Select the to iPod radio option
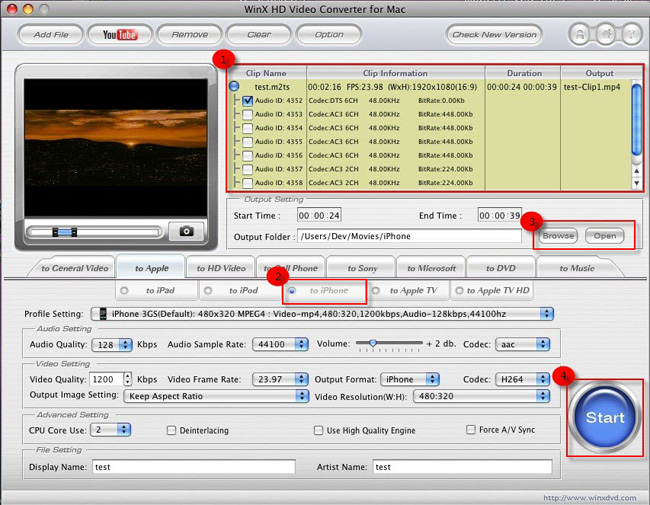 click(208, 291)
